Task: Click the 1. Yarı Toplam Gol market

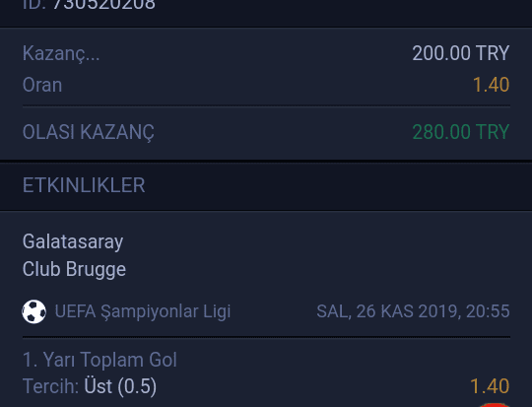Action: pos(100,360)
